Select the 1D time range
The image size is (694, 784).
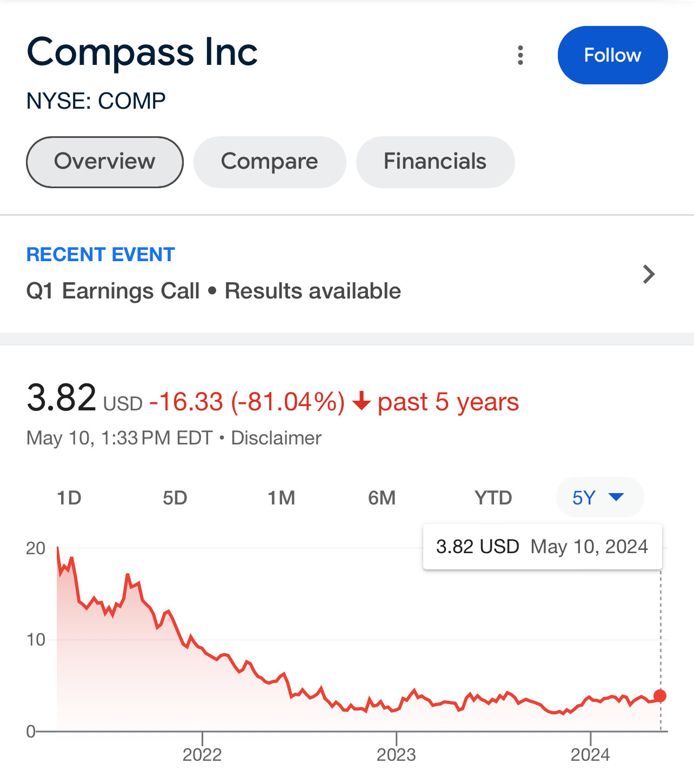click(x=69, y=497)
